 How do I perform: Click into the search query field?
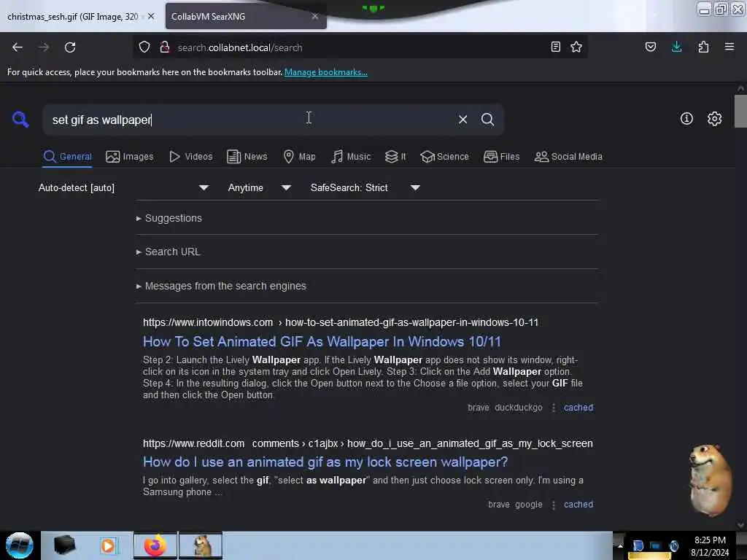pos(248,120)
